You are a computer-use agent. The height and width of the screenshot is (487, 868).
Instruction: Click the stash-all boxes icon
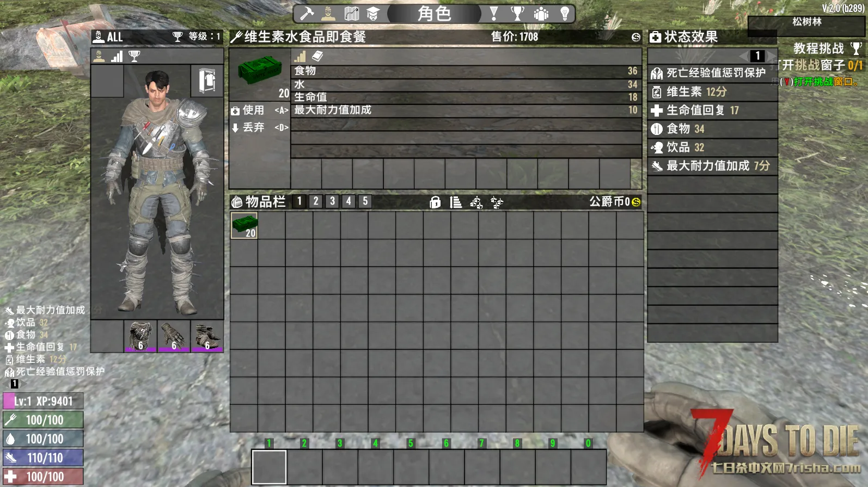[x=476, y=202]
